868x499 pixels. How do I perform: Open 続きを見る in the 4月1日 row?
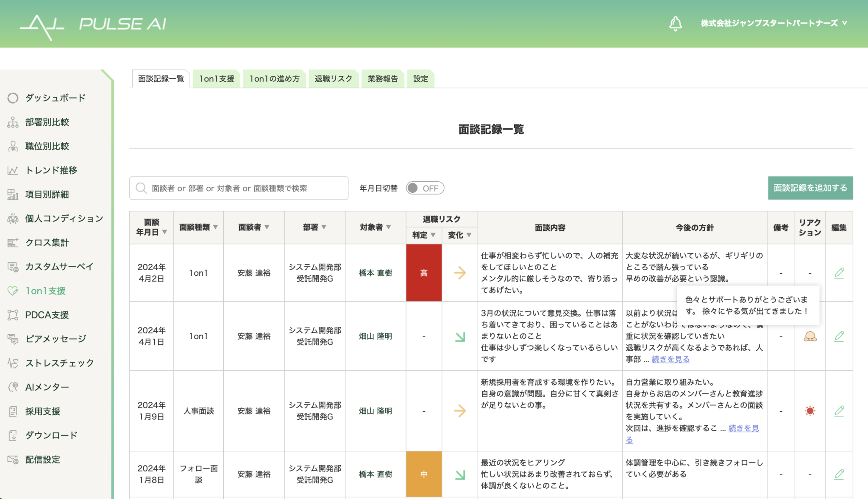670,359
